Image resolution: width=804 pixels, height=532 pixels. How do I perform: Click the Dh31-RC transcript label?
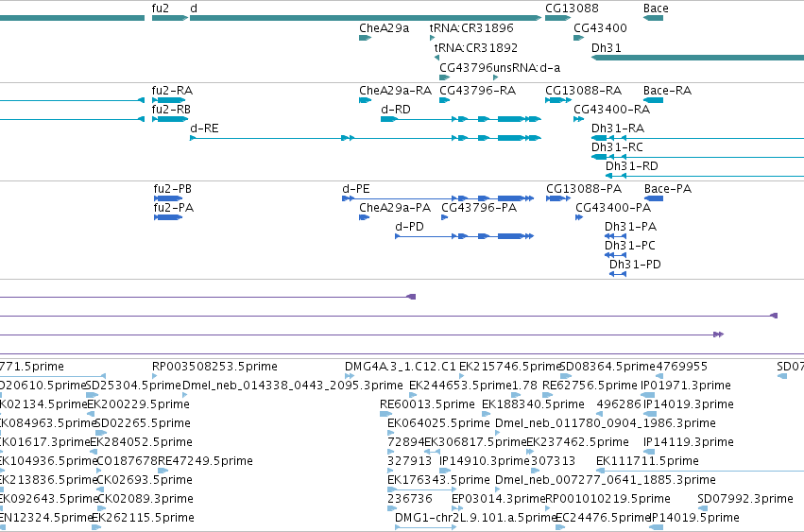[x=617, y=147]
